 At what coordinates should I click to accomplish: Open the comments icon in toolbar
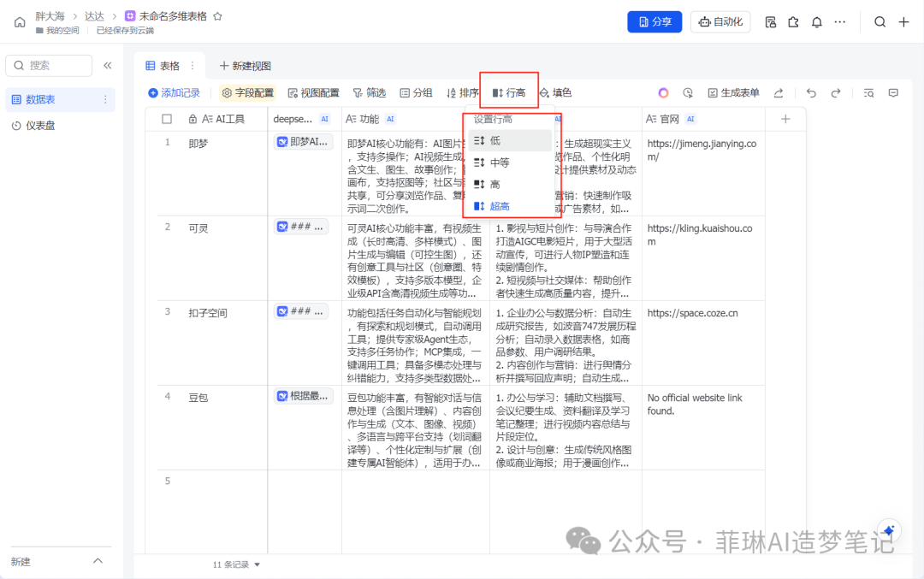click(893, 93)
